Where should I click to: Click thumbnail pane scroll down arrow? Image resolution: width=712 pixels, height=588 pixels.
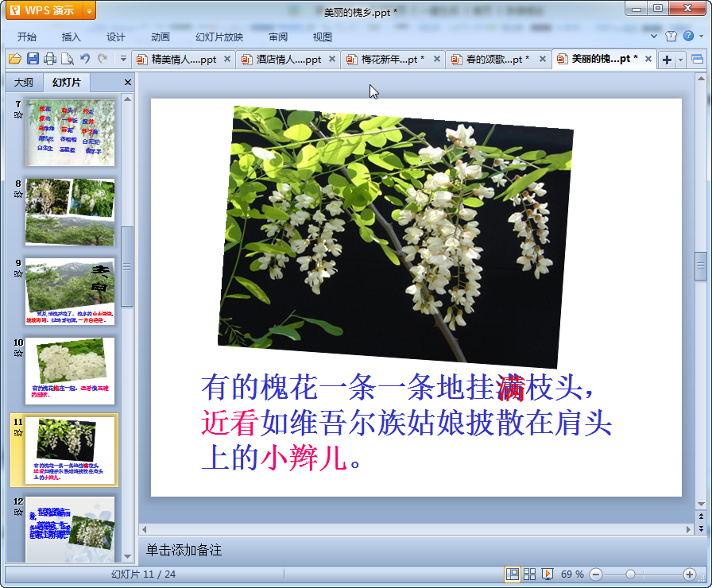pyautogui.click(x=128, y=556)
